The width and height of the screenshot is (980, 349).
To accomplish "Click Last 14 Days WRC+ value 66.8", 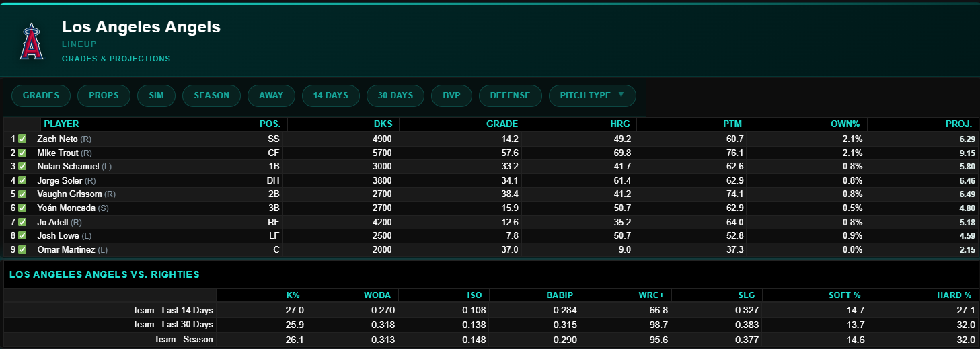I will [659, 311].
